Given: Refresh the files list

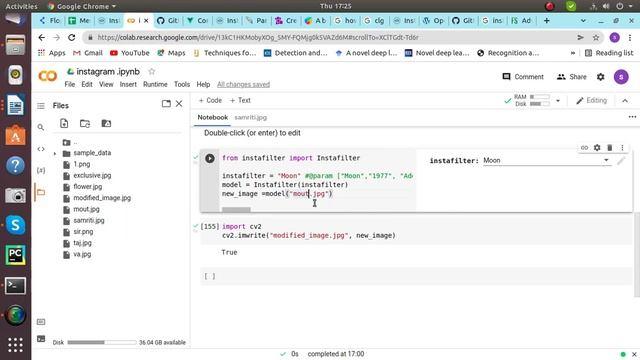Looking at the screenshot, I should [x=85, y=123].
